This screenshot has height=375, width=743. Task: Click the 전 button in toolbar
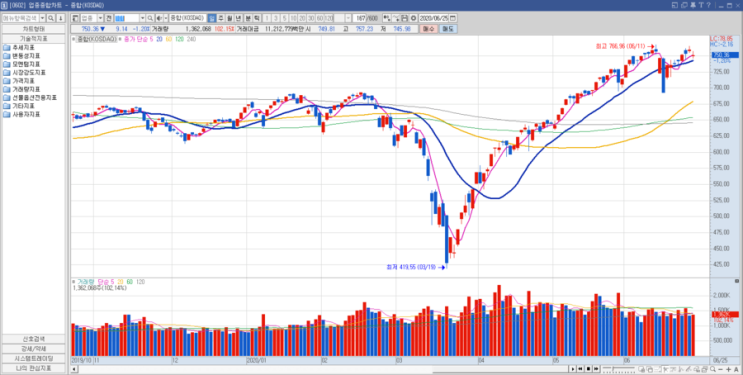pyautogui.click(x=109, y=18)
